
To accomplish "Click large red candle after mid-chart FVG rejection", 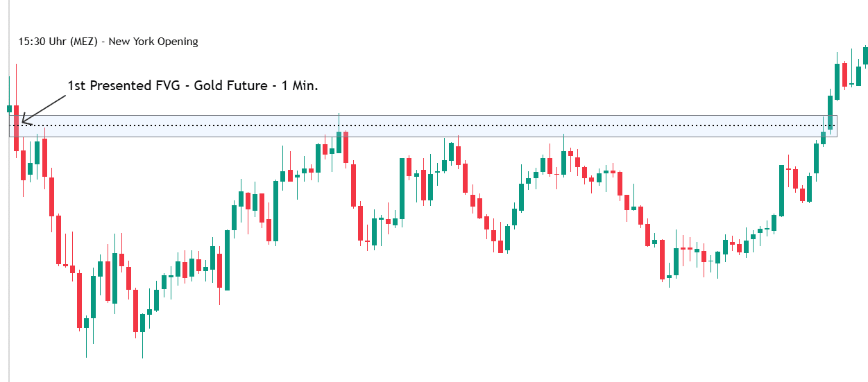I will [x=353, y=185].
